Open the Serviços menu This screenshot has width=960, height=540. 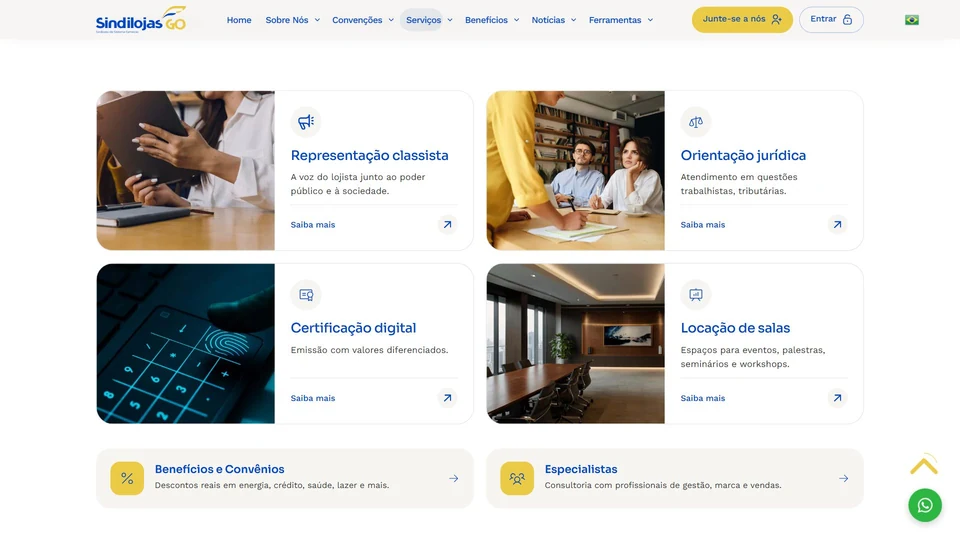(423, 20)
